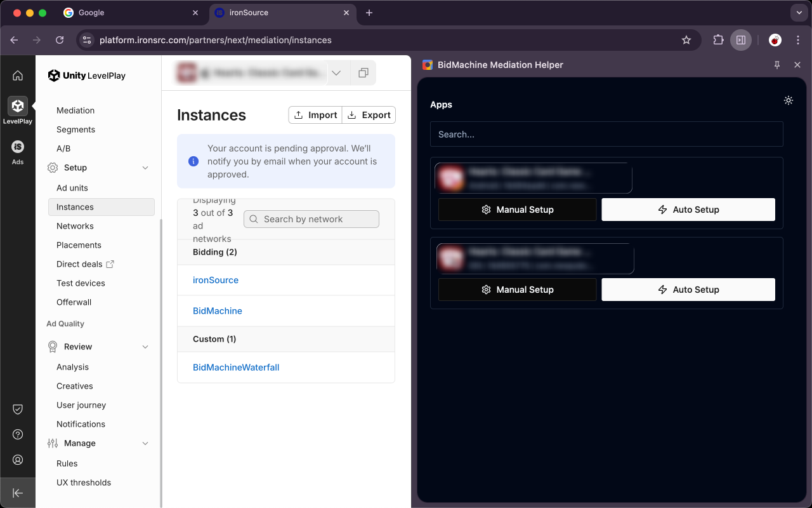The image size is (812, 508).
Task: Collapse the Setup section chevron
Action: coord(145,168)
